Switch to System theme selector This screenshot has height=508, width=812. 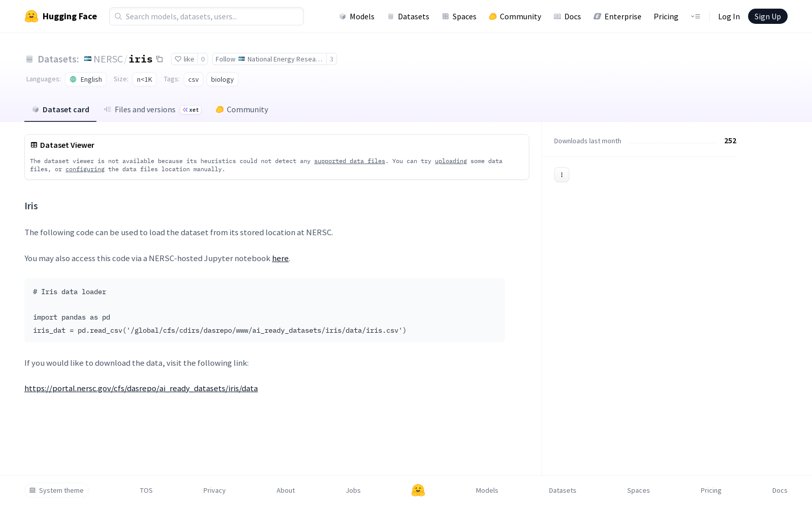[57, 490]
